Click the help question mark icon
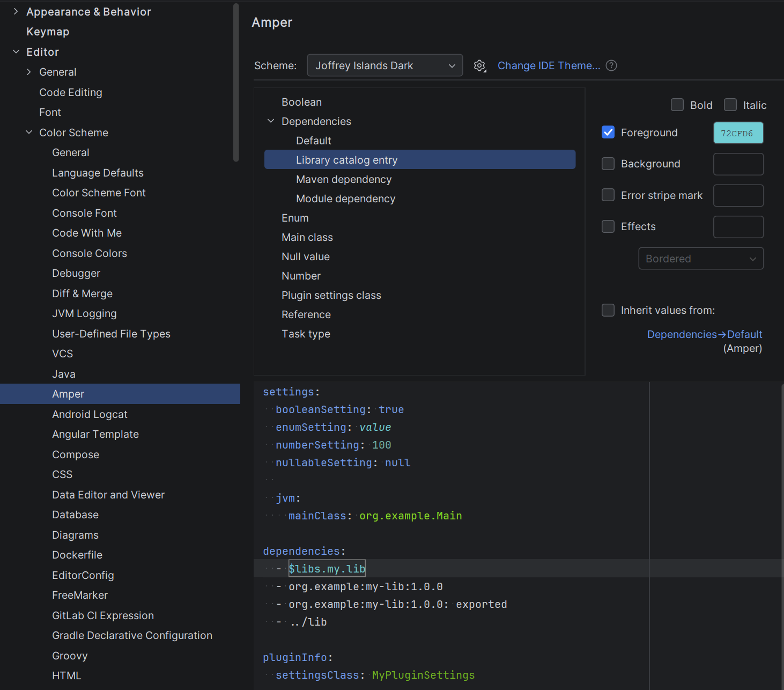Image resolution: width=784 pixels, height=690 pixels. click(611, 65)
